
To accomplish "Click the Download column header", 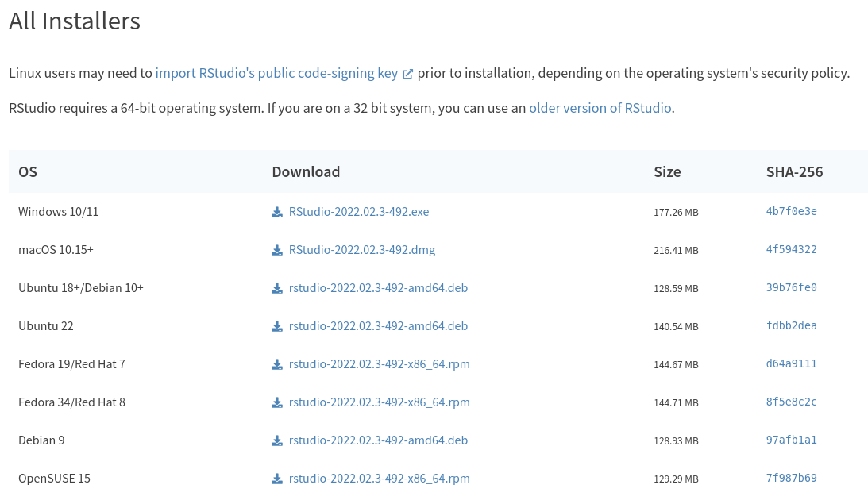I will [x=306, y=172].
